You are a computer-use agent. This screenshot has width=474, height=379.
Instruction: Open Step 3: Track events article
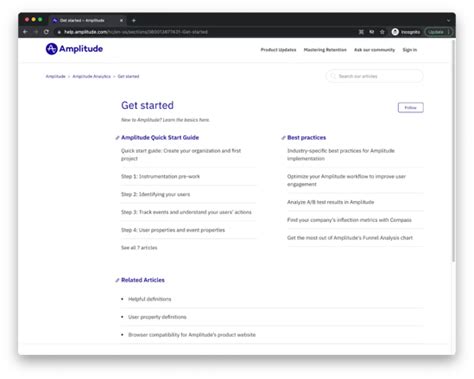[186, 212]
